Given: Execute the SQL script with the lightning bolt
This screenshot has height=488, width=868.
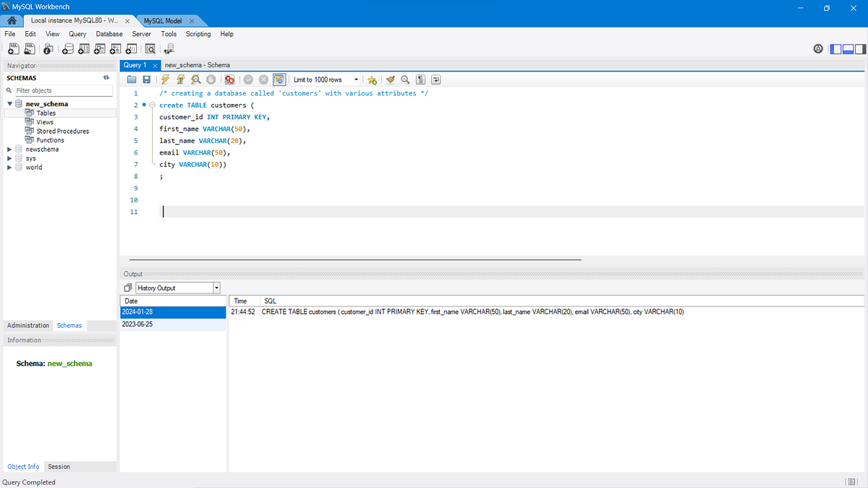Looking at the screenshot, I should 165,80.
